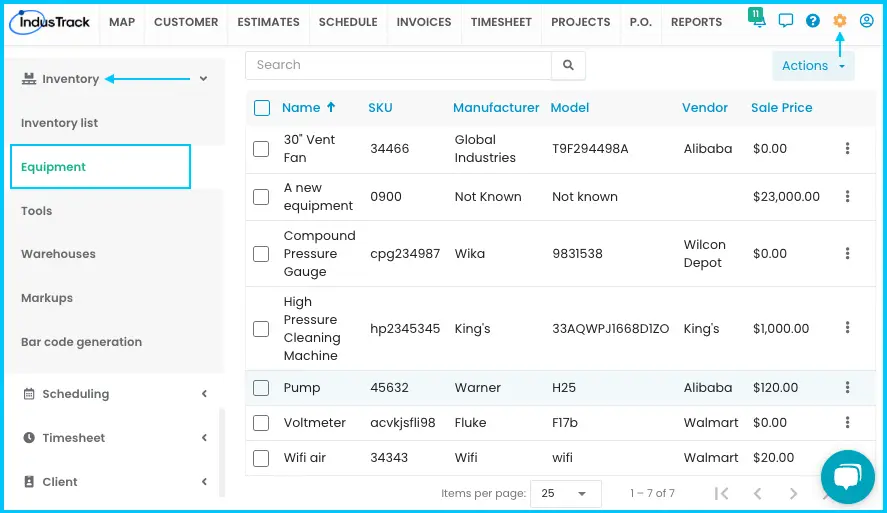The image size is (887, 513).
Task: Toggle the select-all header checkbox
Action: pos(262,107)
